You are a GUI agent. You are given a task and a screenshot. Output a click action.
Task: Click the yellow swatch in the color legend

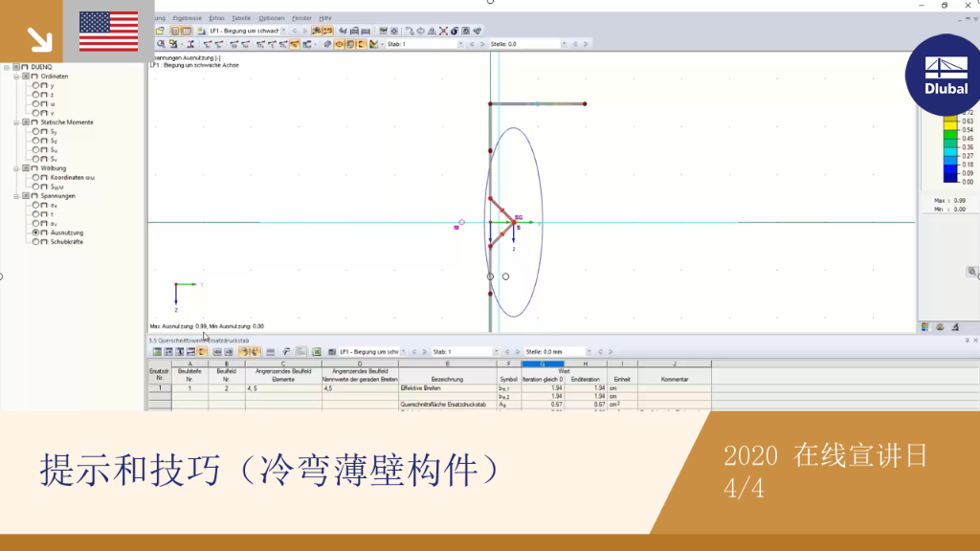(x=950, y=125)
